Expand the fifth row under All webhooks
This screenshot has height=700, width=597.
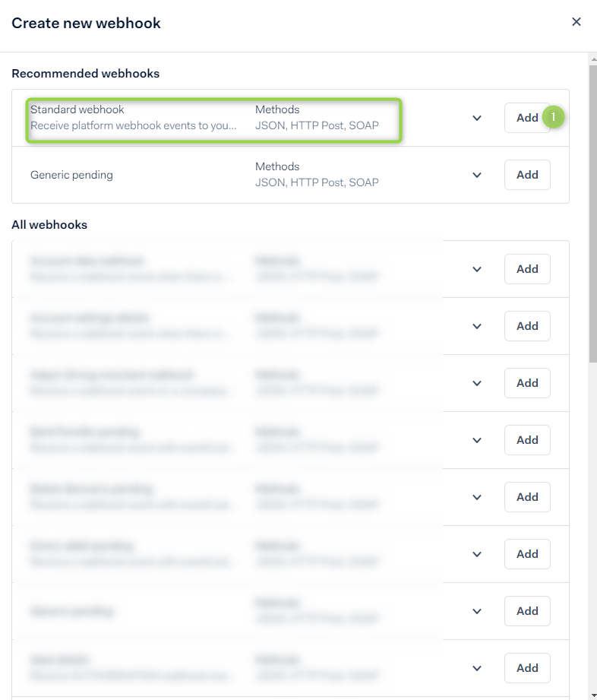pos(476,497)
